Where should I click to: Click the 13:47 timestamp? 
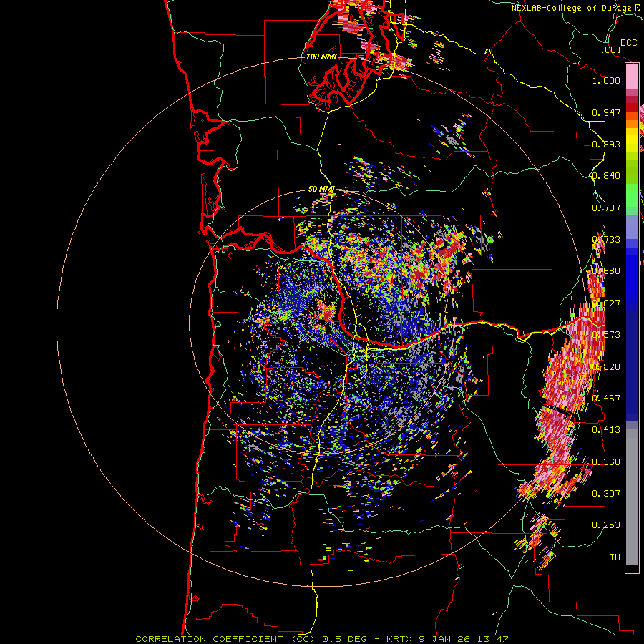tap(492, 639)
